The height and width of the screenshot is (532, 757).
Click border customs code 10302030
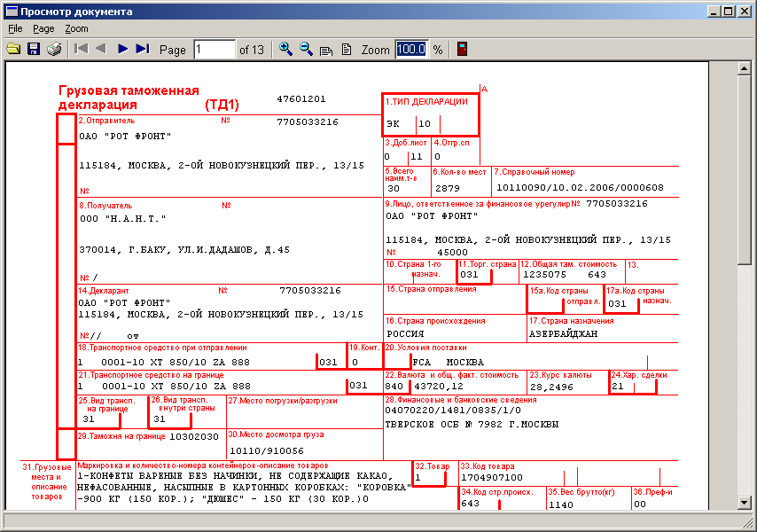point(193,436)
